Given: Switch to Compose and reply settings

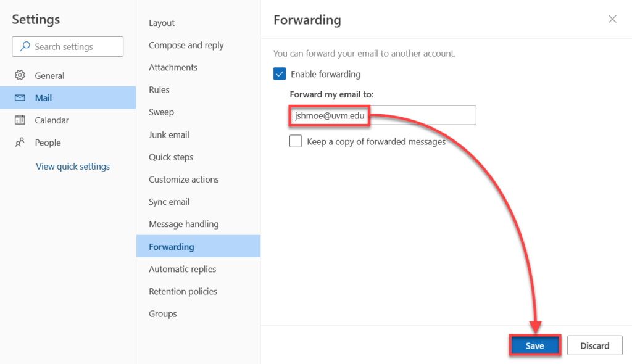Looking at the screenshot, I should pos(186,45).
